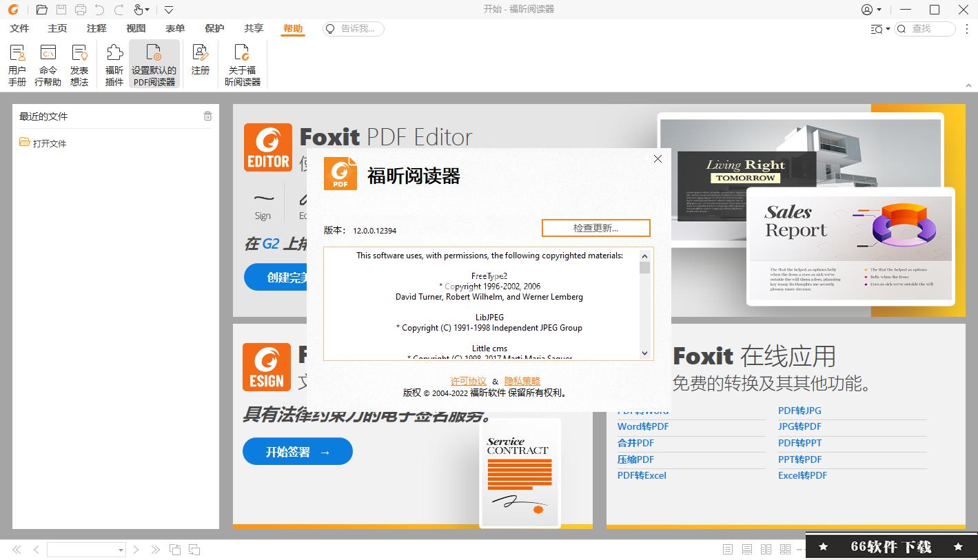
Task: Click scroll up arrow in credits box
Action: [x=645, y=255]
